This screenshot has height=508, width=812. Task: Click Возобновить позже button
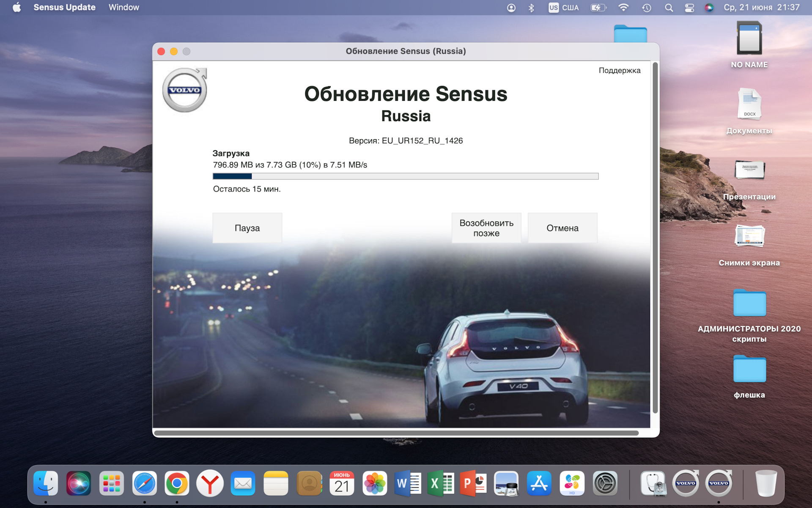click(486, 228)
